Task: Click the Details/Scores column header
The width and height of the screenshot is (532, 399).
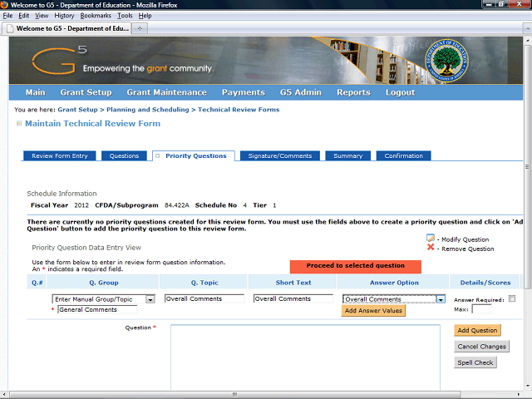Action: click(x=485, y=283)
